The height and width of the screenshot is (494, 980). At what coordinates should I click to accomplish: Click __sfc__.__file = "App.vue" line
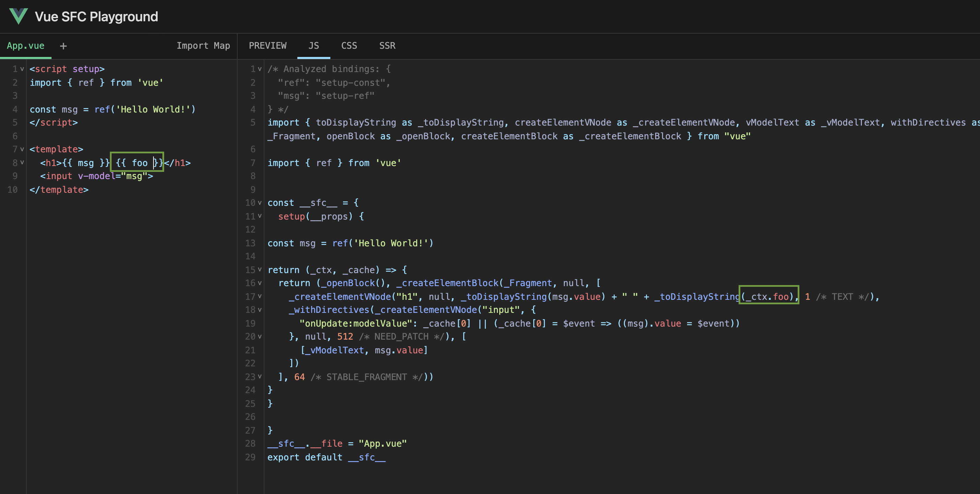point(337,444)
